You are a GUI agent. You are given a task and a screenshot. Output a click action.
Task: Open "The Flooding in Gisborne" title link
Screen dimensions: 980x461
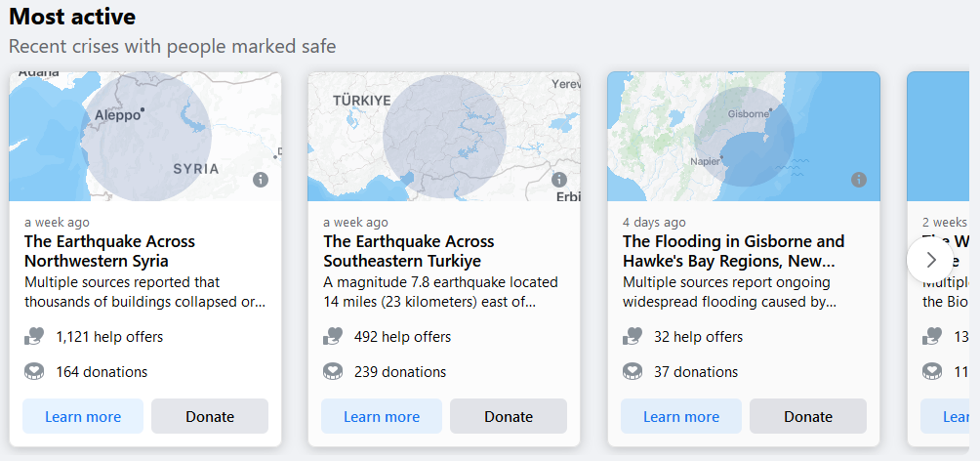pyautogui.click(x=733, y=251)
